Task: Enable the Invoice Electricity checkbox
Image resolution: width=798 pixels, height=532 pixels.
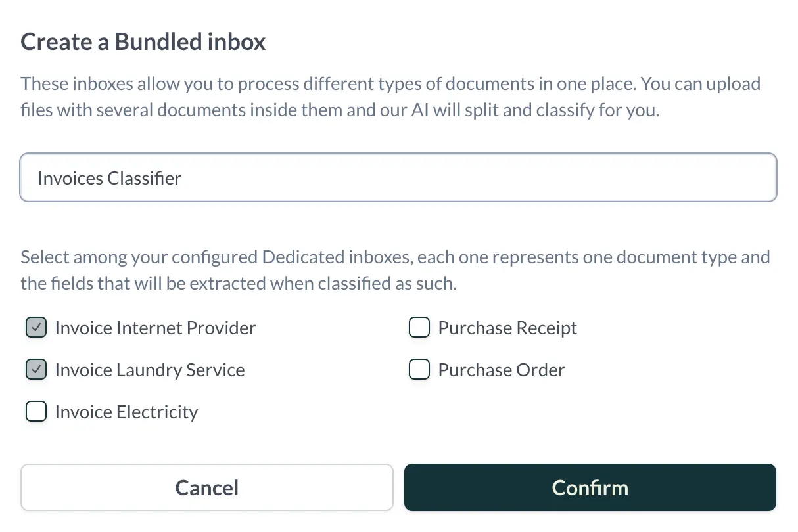Action: 36,411
